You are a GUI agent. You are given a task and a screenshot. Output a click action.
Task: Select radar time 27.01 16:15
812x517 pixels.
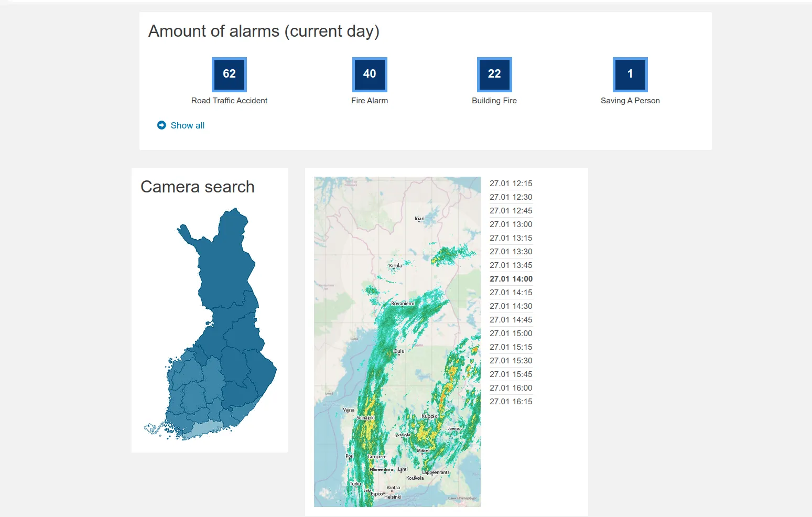pyautogui.click(x=511, y=402)
